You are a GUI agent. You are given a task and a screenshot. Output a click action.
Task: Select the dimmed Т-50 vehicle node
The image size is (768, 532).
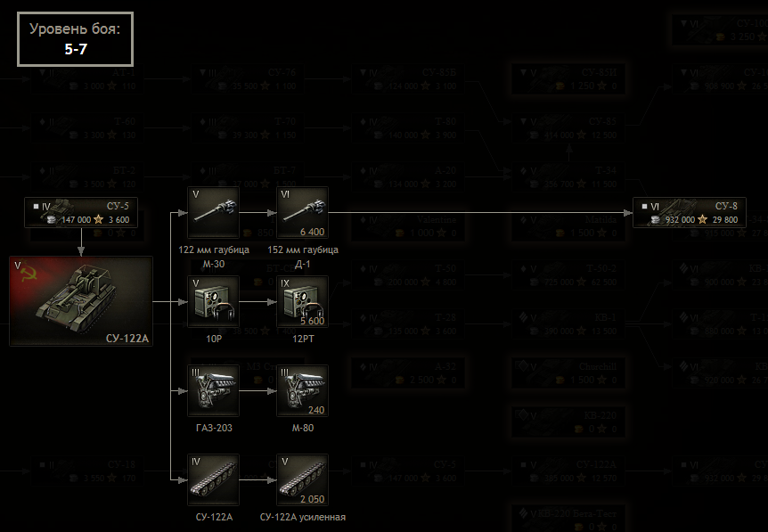(x=408, y=274)
